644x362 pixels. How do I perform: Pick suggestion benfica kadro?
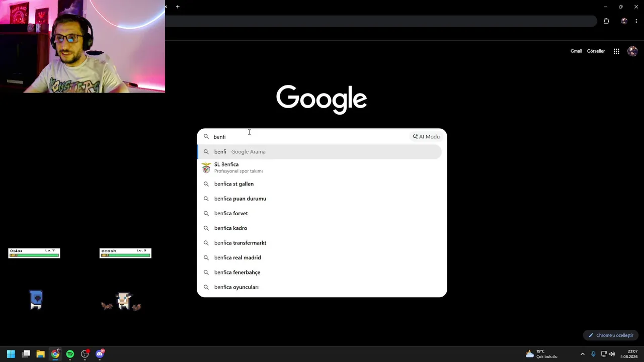coord(319,228)
